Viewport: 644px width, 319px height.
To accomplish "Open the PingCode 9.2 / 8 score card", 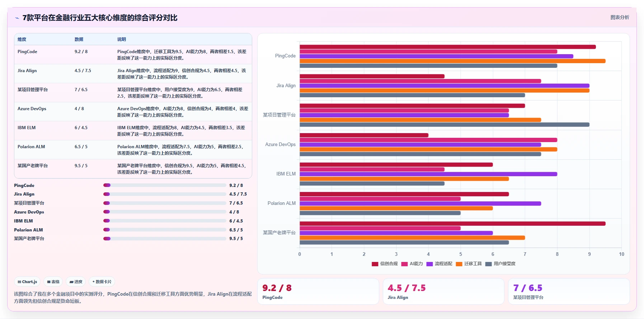I will 318,291.
